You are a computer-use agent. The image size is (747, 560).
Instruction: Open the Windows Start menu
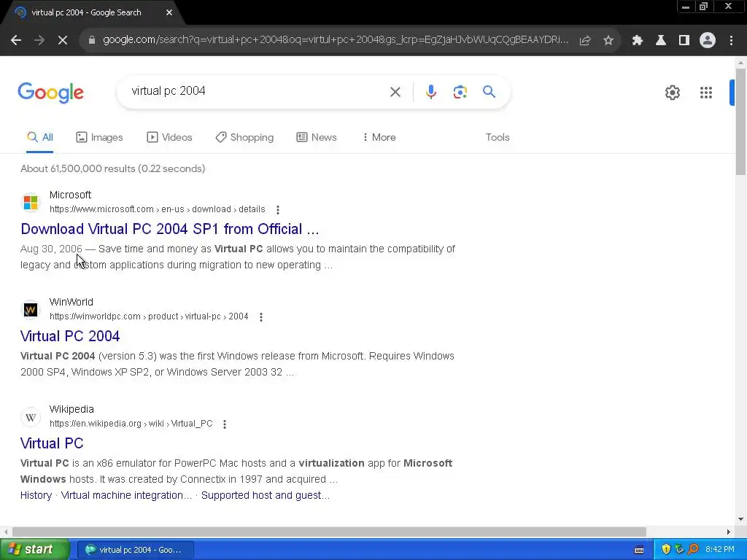click(35, 550)
